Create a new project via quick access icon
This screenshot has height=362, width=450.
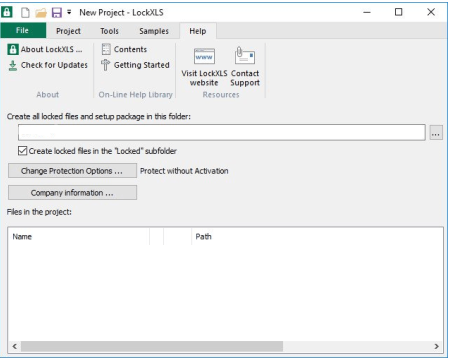[x=25, y=13]
